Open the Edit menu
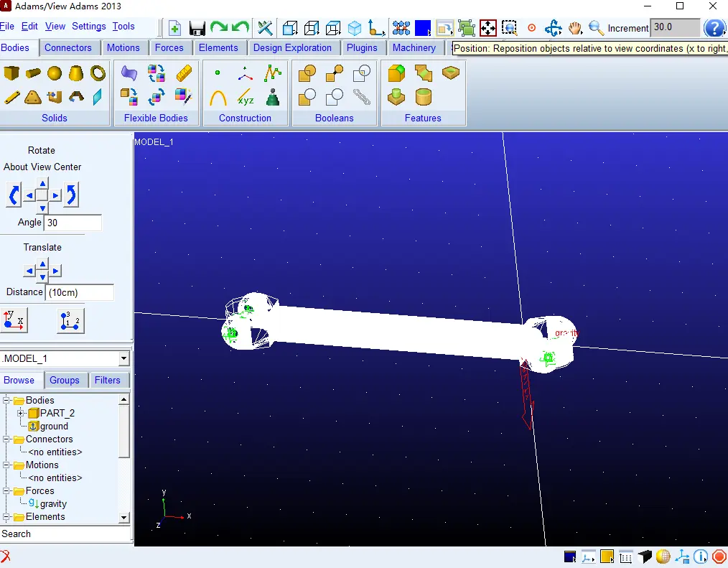 (29, 27)
